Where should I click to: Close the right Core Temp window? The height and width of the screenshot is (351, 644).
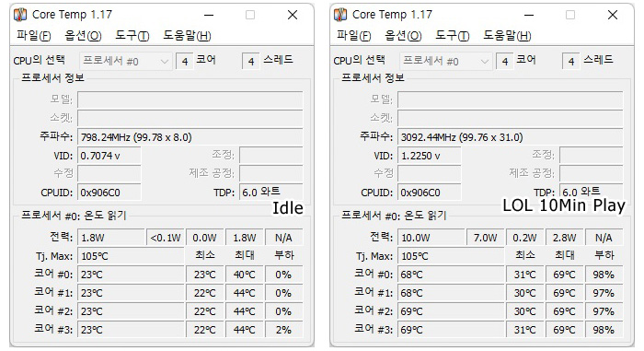pos(613,16)
